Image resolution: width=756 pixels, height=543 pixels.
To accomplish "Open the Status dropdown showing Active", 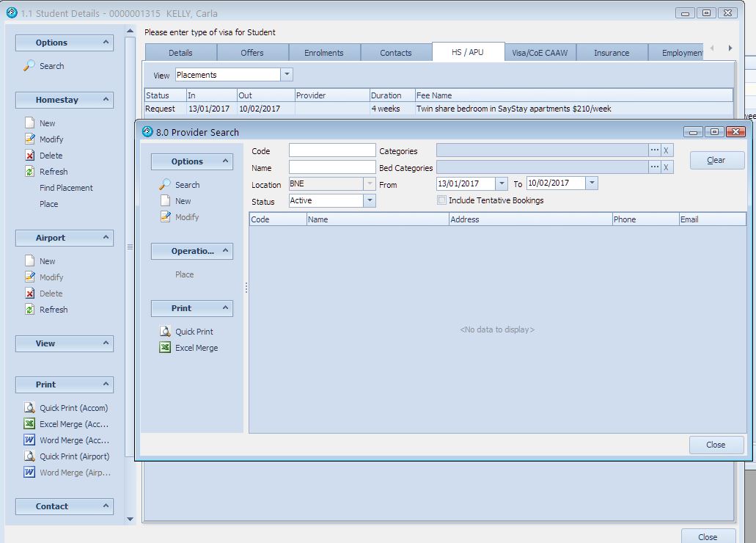I will point(370,200).
